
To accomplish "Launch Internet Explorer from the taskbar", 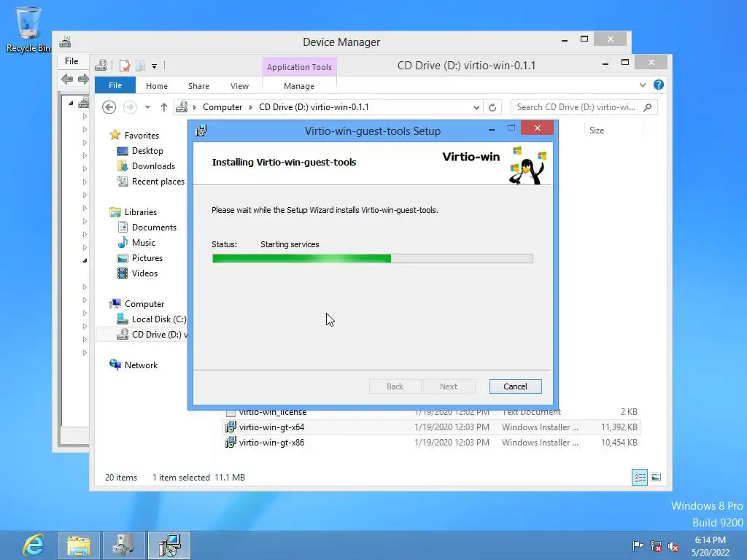I will (34, 545).
